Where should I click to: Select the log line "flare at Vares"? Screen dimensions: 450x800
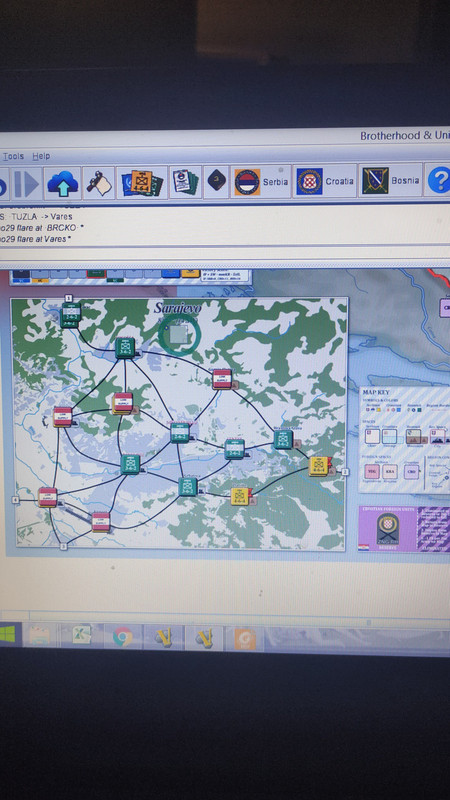click(44, 239)
